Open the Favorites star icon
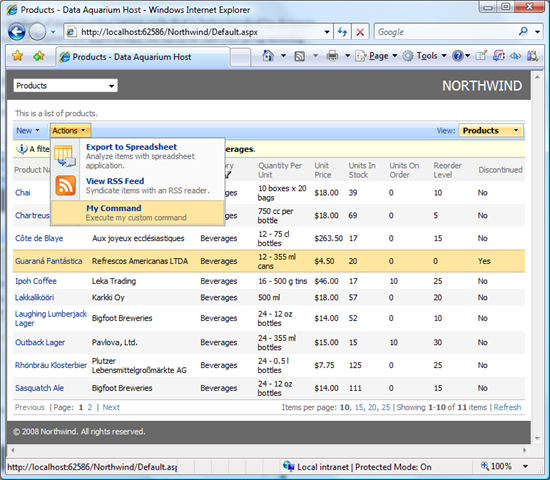This screenshot has height=480, width=550. tap(17, 56)
